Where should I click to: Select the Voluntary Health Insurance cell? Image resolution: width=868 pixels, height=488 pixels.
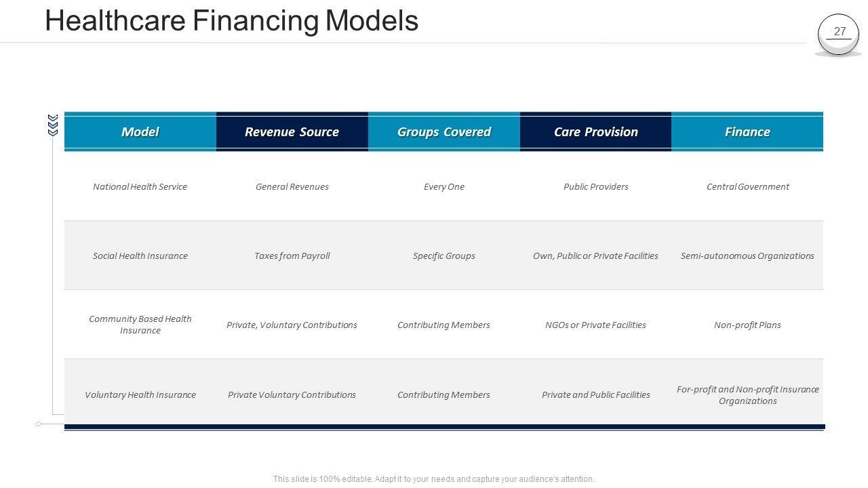[x=140, y=395]
